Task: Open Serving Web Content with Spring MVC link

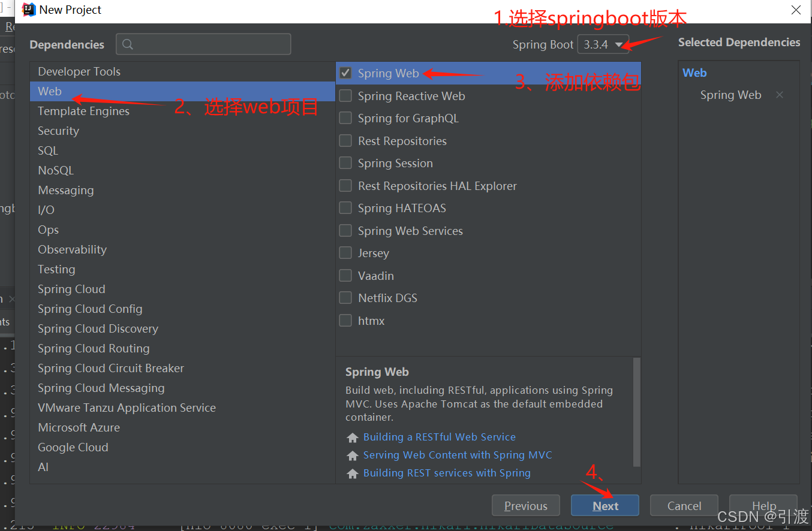Action: tap(458, 455)
